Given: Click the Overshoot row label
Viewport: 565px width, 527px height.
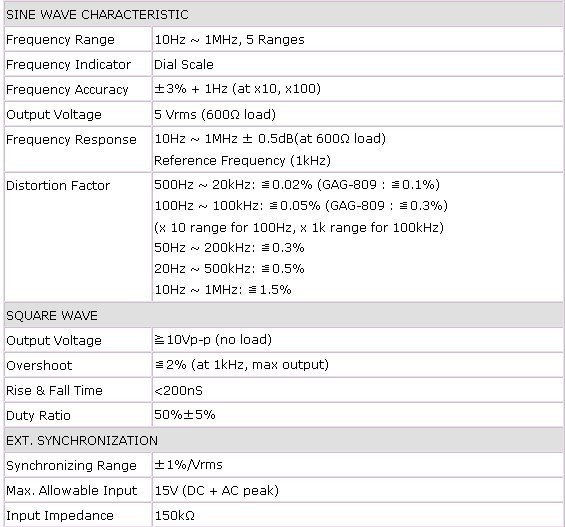Looking at the screenshot, I should 39,365.
